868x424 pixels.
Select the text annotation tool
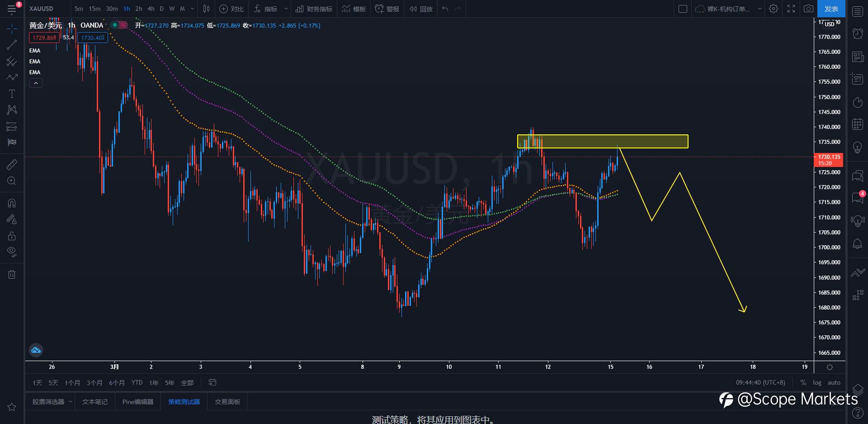[12, 94]
